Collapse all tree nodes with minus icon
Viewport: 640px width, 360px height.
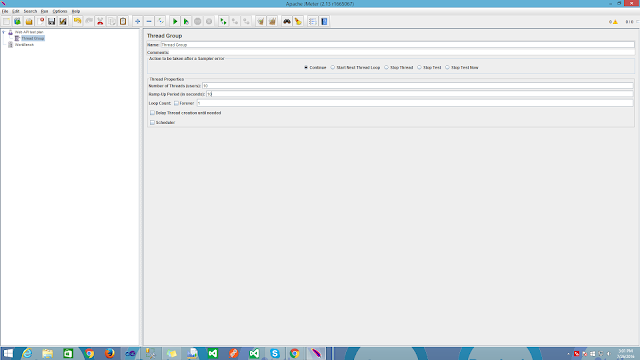(x=149, y=21)
